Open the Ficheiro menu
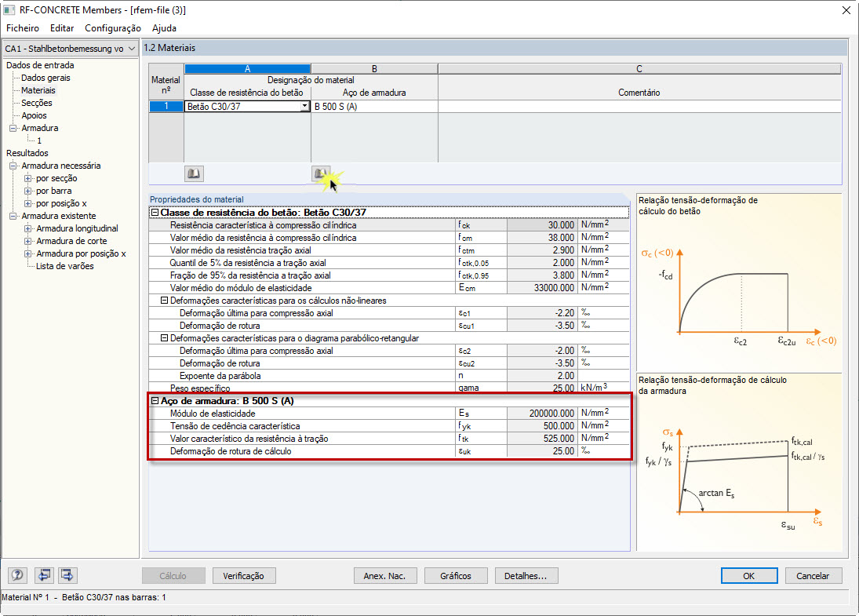 23,28
